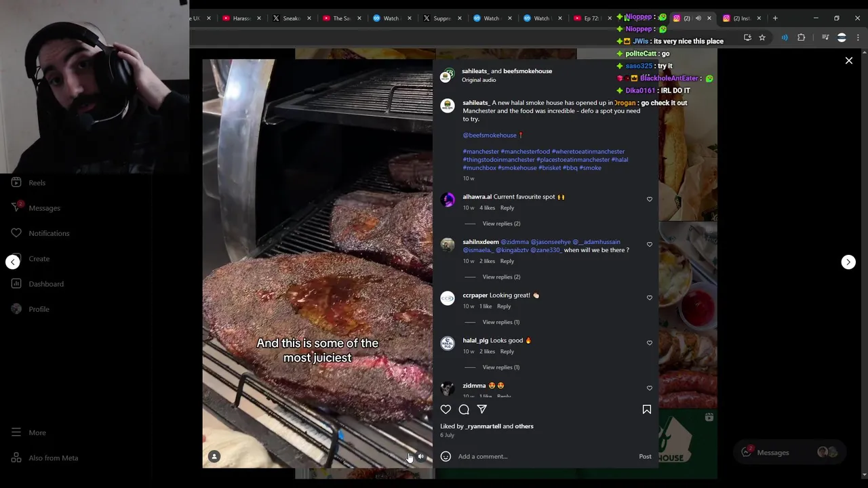Expand replies under sahilnxdeem's comment
Image resolution: width=868 pixels, height=488 pixels.
click(x=501, y=277)
